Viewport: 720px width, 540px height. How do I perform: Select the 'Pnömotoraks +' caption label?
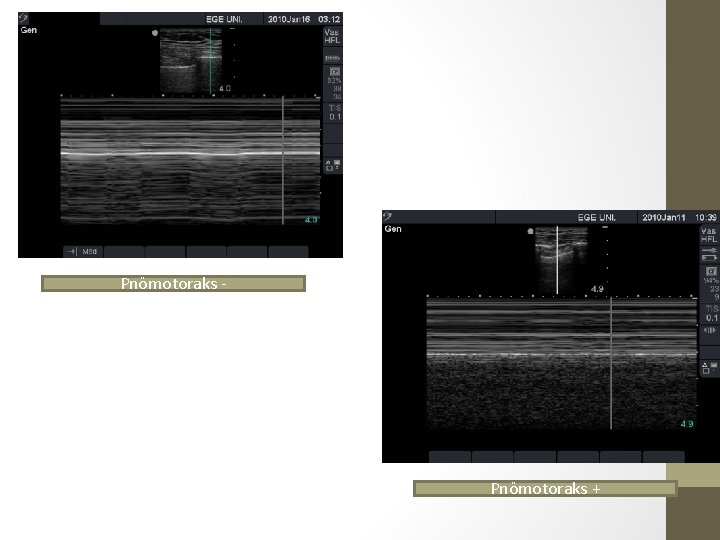[x=545, y=488]
